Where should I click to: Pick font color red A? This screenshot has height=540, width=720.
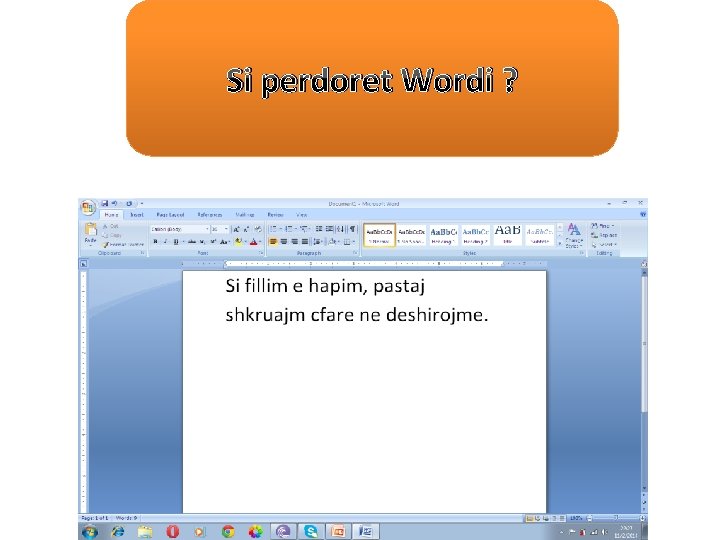point(255,242)
